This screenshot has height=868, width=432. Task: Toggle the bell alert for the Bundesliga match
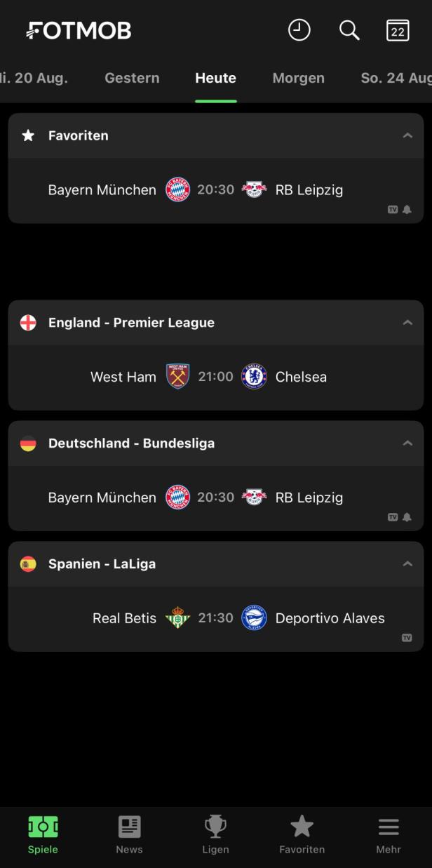[407, 517]
